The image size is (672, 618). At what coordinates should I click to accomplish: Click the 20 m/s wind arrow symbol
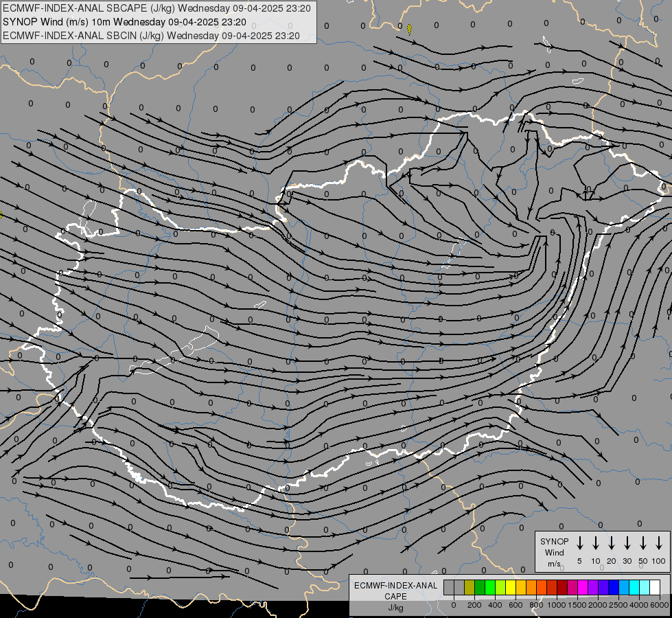[611, 542]
